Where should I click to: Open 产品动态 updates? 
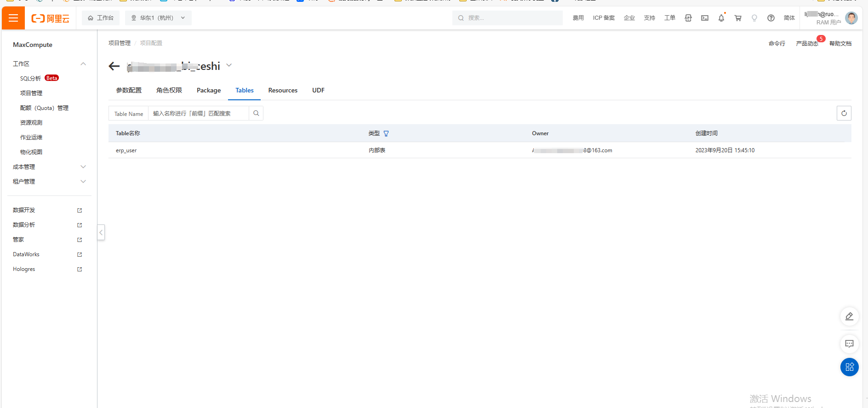[807, 43]
